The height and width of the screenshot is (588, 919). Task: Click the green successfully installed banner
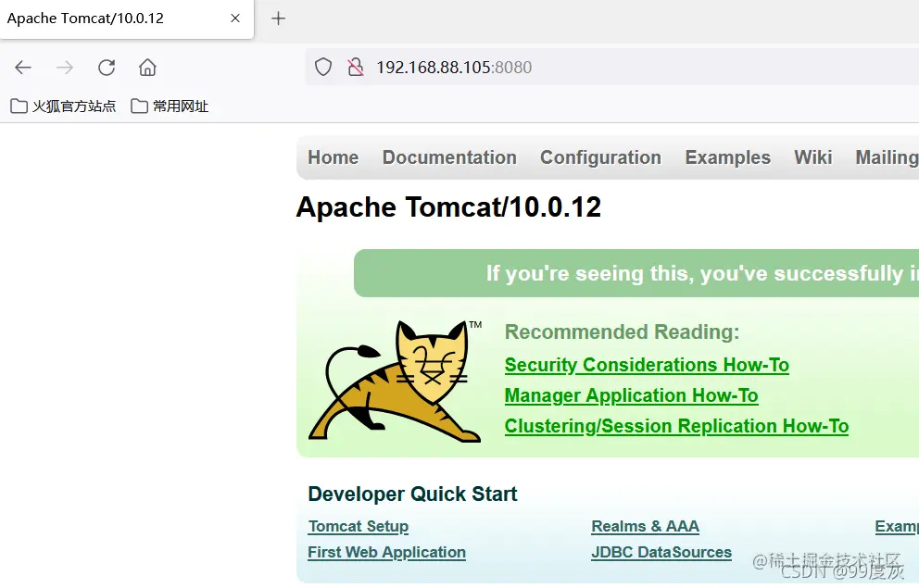pyautogui.click(x=636, y=273)
